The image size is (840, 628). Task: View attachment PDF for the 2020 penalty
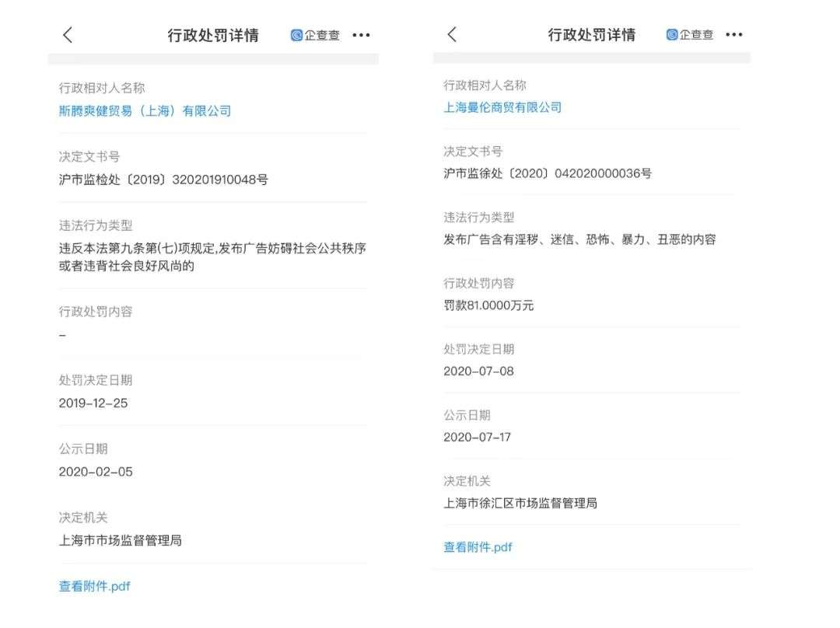tap(478, 547)
